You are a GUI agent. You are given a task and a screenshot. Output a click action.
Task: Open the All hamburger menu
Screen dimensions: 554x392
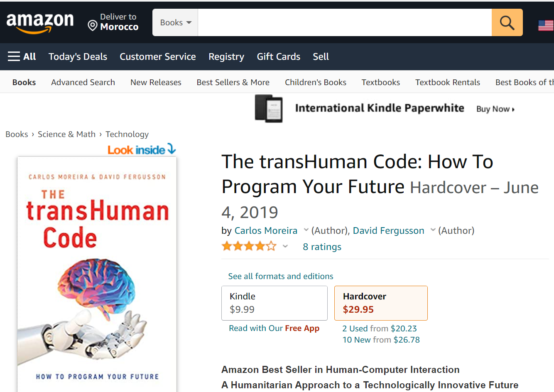click(22, 56)
